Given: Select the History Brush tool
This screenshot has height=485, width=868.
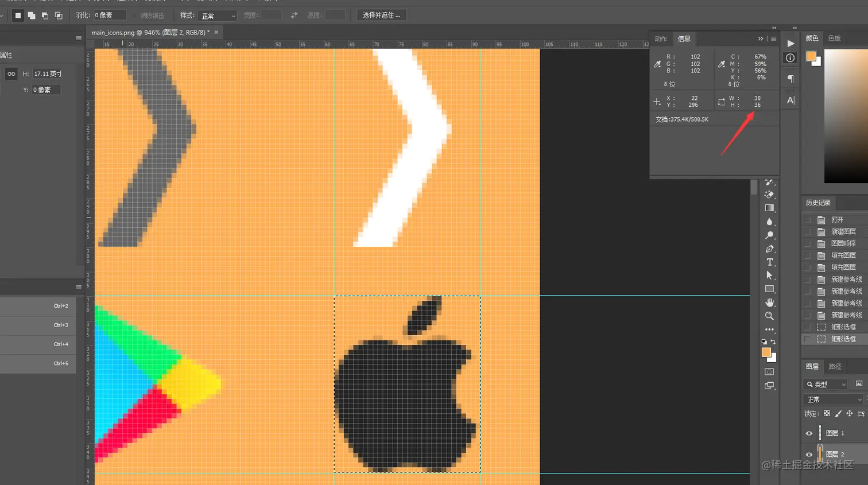Looking at the screenshot, I should (x=769, y=182).
